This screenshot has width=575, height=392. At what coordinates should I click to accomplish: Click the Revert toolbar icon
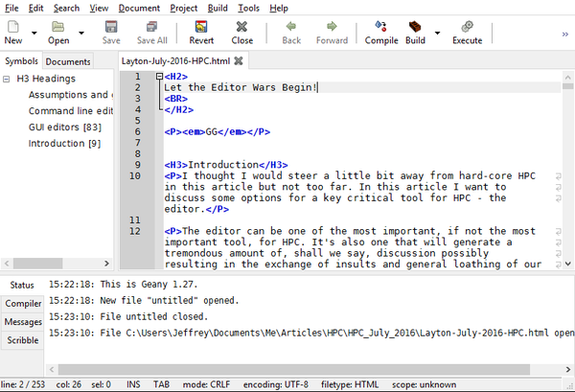point(201,27)
